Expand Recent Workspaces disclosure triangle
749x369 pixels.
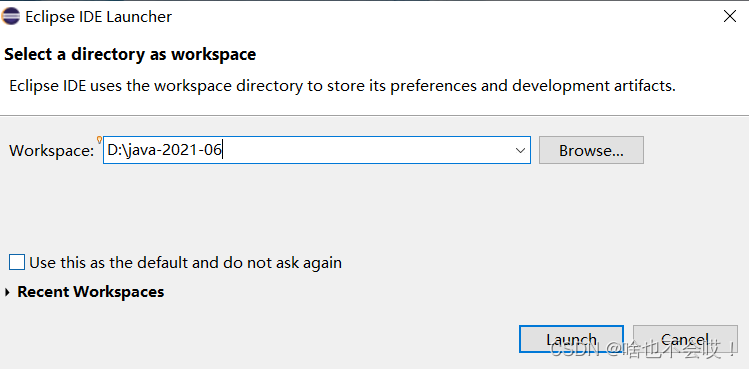pyautogui.click(x=7, y=292)
